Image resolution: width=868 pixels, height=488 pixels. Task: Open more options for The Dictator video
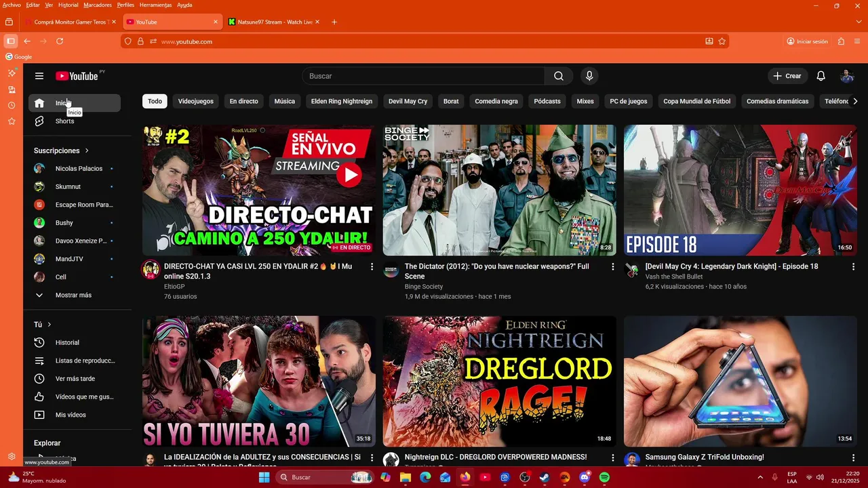pos(612,267)
